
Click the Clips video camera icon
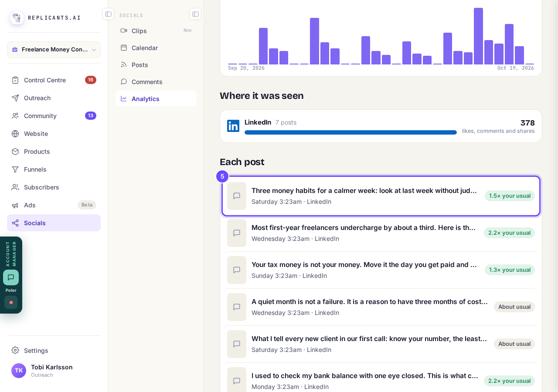point(124,30)
